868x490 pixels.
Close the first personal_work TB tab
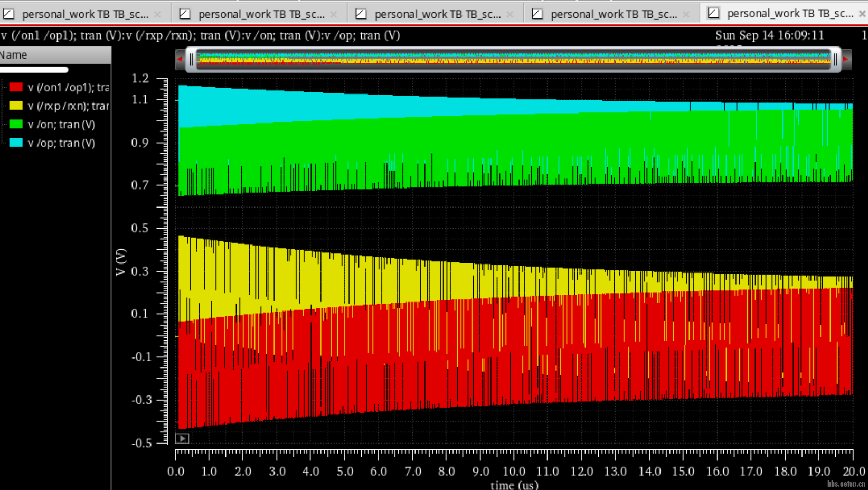coord(157,14)
